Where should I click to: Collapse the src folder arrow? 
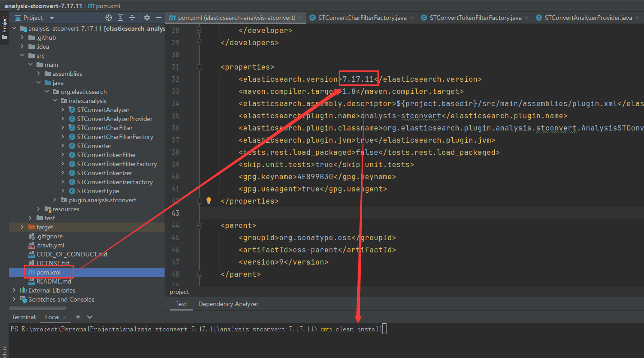22,56
